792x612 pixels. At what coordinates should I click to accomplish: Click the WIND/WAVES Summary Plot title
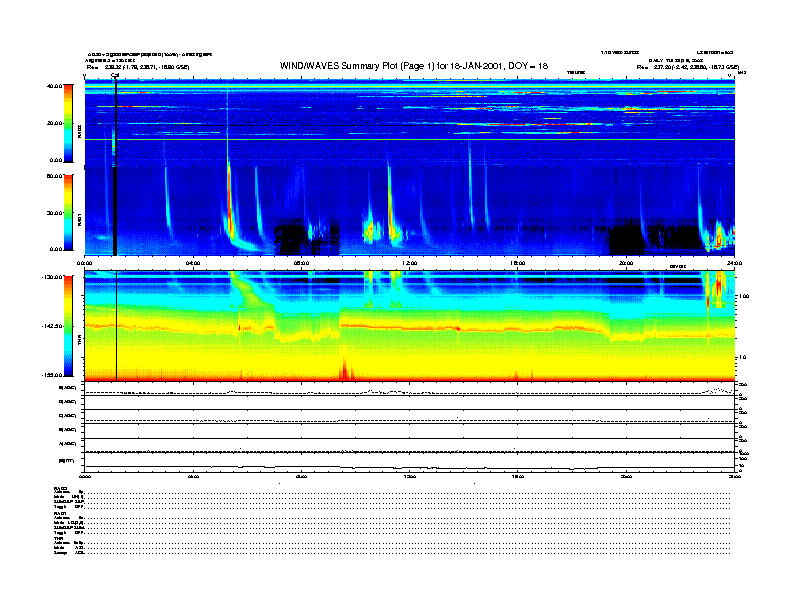pyautogui.click(x=414, y=66)
